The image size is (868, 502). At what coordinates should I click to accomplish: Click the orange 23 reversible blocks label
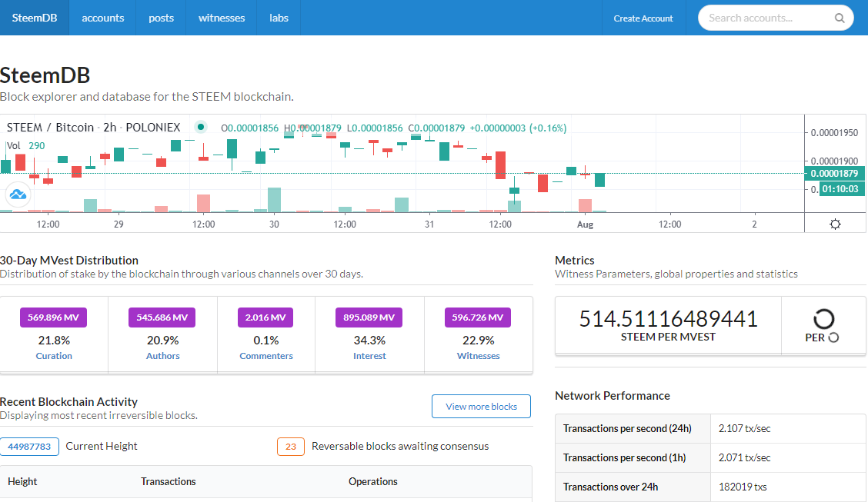(x=291, y=446)
